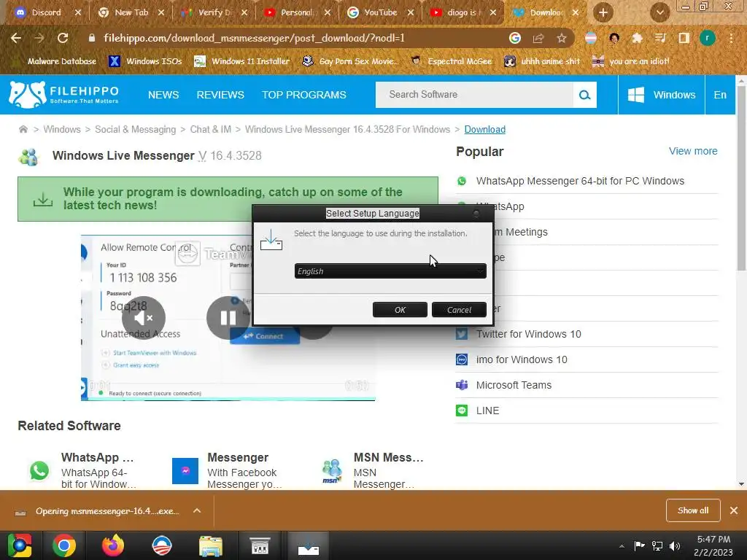Close the downloads bar
The height and width of the screenshot is (560, 747).
(734, 510)
